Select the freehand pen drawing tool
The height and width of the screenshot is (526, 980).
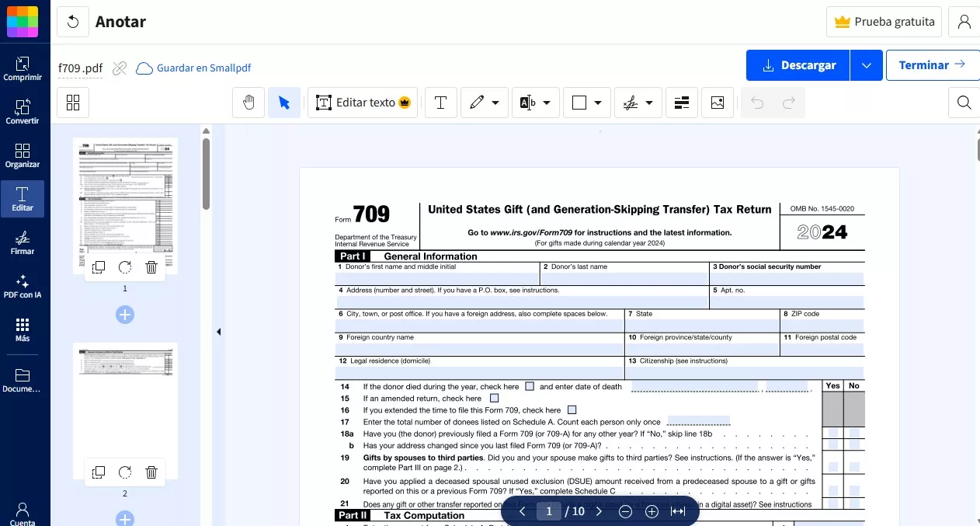click(x=477, y=103)
